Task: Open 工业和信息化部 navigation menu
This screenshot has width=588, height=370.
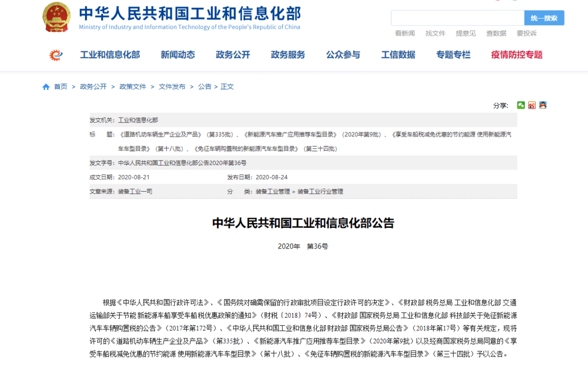Action: 110,55
